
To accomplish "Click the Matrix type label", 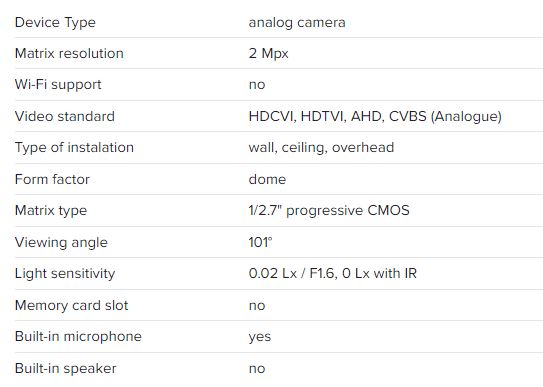I will (51, 211).
